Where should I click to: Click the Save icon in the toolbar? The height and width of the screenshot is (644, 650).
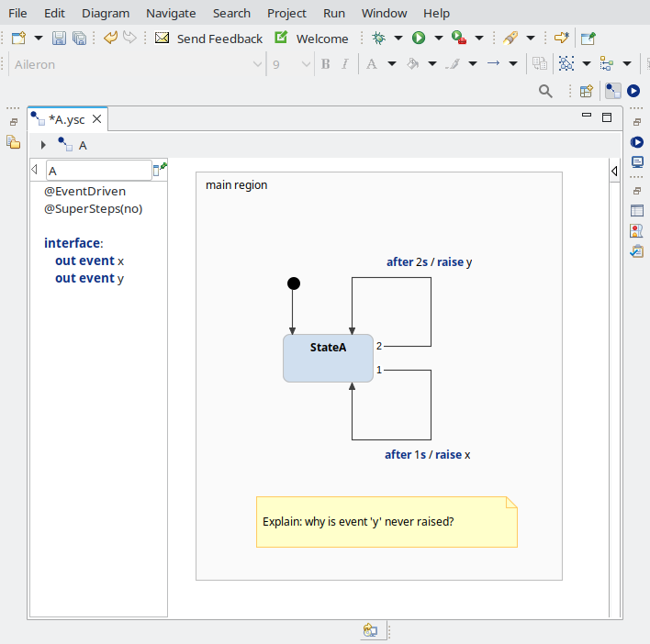click(x=59, y=39)
